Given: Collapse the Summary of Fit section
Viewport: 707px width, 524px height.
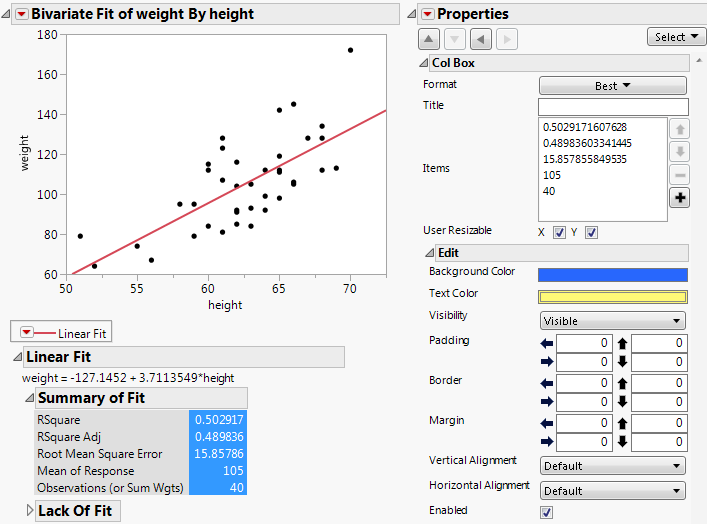Looking at the screenshot, I should tap(29, 398).
